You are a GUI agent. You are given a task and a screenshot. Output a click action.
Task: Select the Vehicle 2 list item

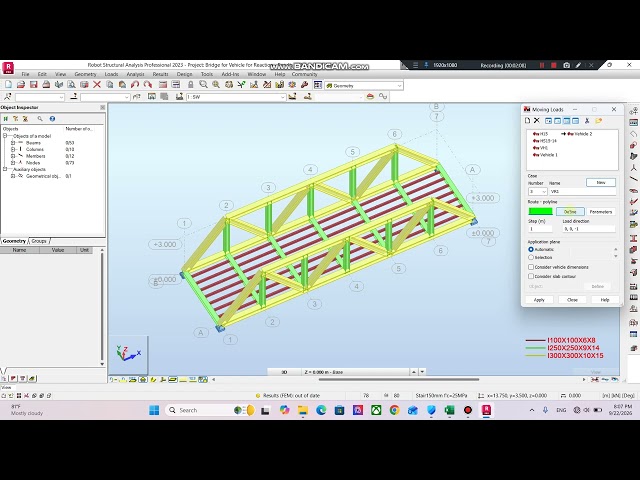(x=580, y=134)
